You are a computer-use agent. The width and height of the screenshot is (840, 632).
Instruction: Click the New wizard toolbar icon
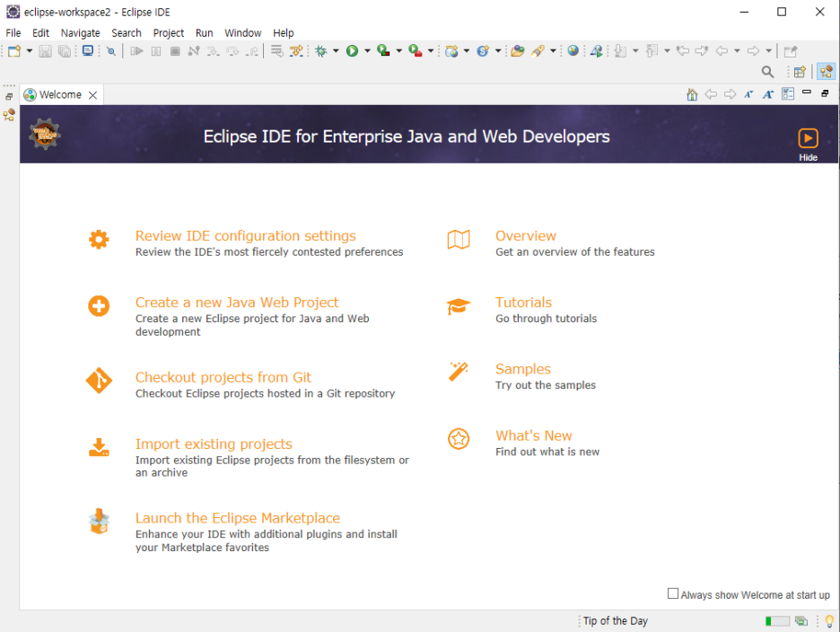14,51
